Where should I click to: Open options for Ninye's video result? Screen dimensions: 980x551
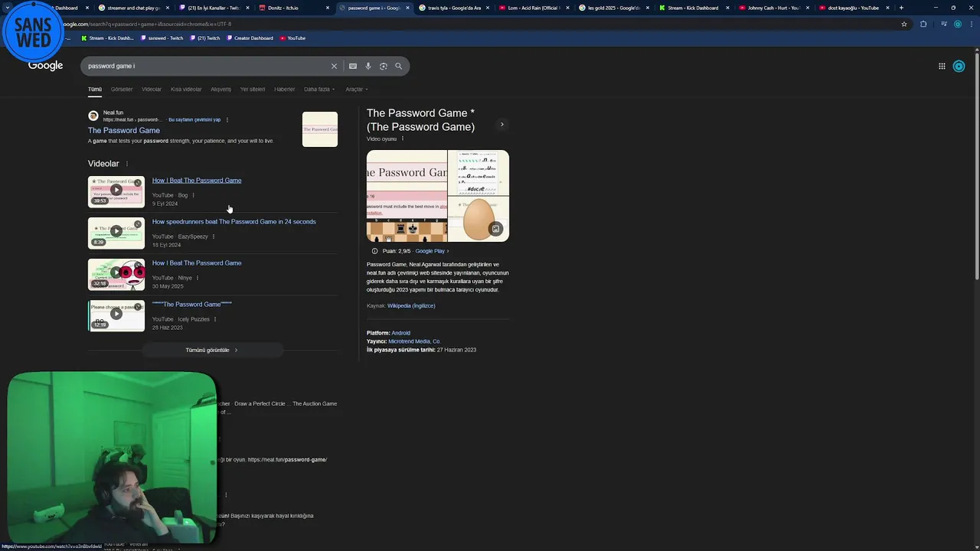click(x=198, y=278)
